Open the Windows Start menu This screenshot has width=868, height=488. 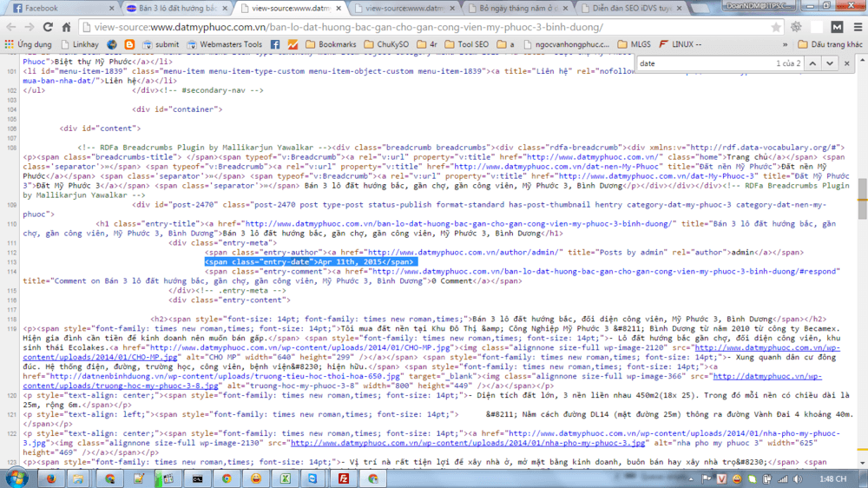click(16, 478)
